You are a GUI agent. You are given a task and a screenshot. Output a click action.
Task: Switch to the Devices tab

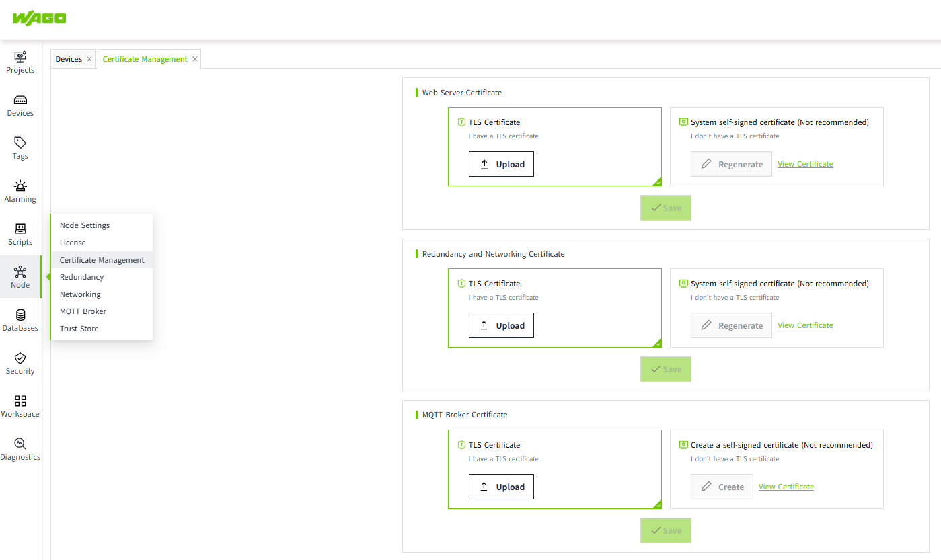pyautogui.click(x=68, y=59)
